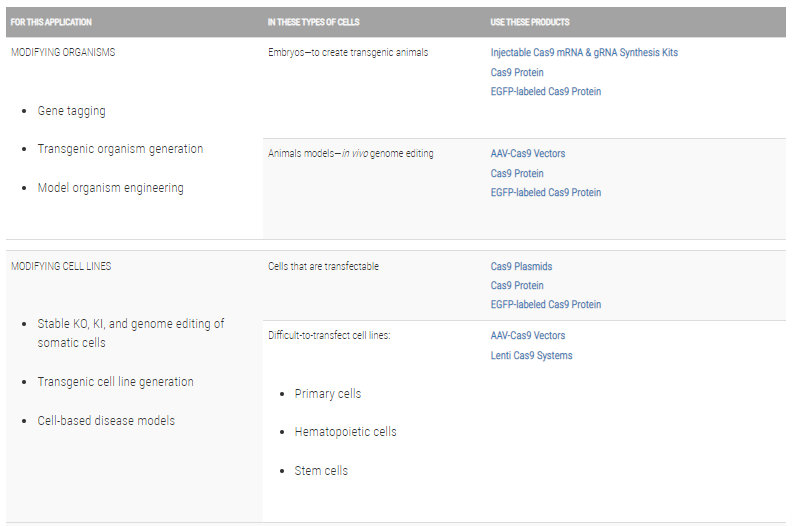Click the 'Hematopoietic cells' list entry
This screenshot has width=792, height=526.
coord(345,432)
